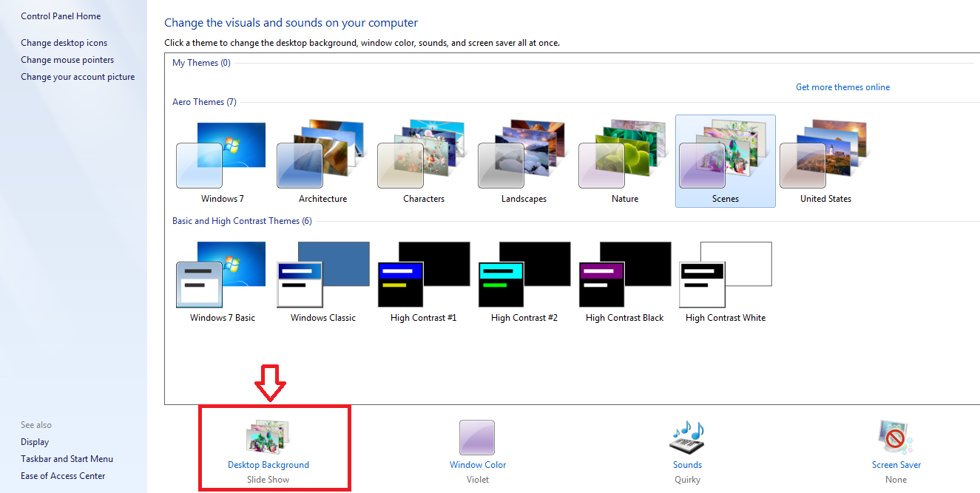This screenshot has width=980, height=493.
Task: Apply the United States theme
Action: [x=825, y=155]
